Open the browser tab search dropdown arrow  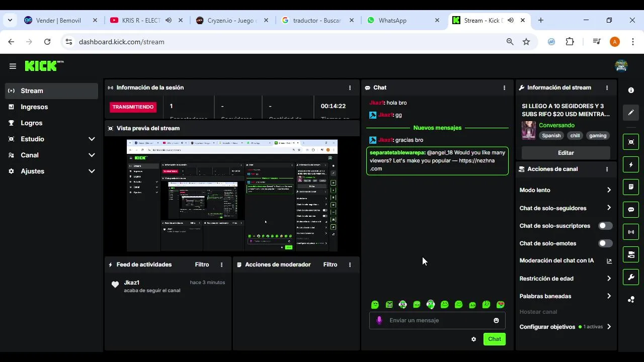(x=10, y=20)
